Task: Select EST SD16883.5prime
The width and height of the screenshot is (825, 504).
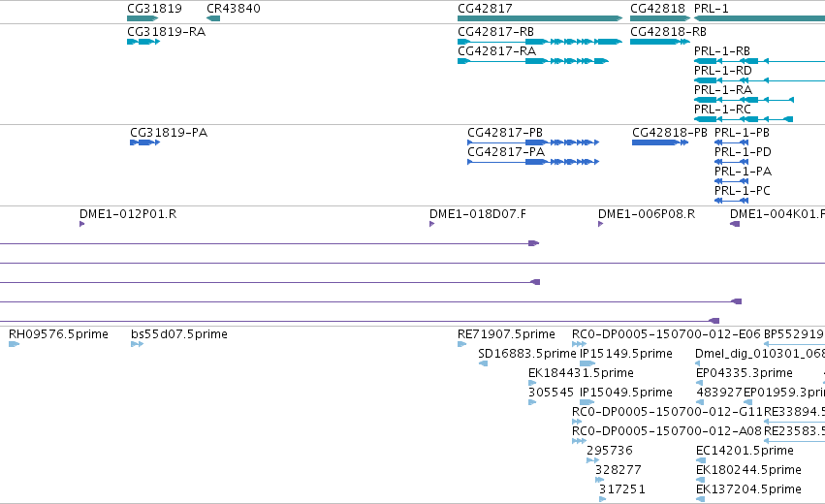Action: [483, 363]
